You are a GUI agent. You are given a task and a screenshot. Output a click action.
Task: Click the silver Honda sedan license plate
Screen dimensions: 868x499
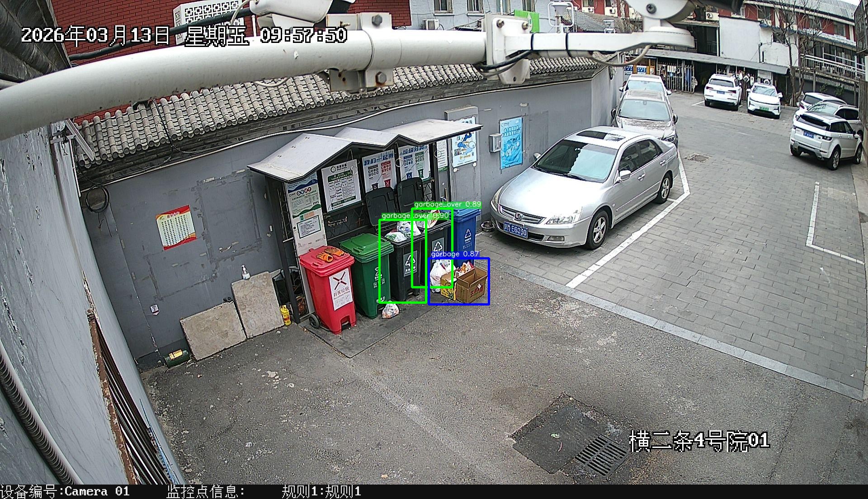[515, 231]
